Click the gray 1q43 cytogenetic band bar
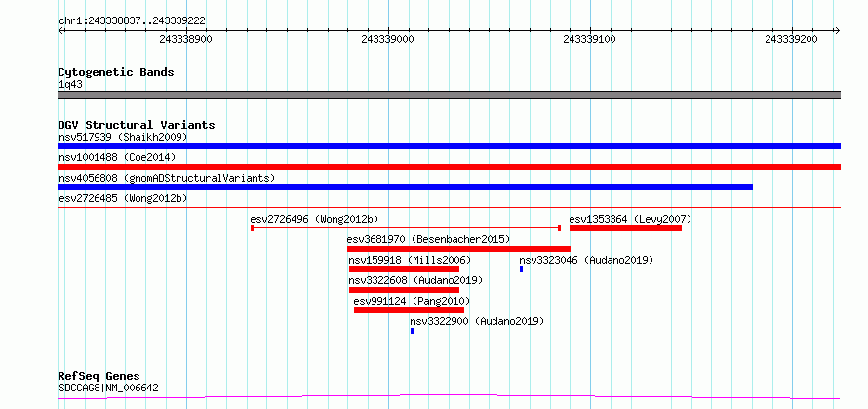 pyautogui.click(x=449, y=95)
